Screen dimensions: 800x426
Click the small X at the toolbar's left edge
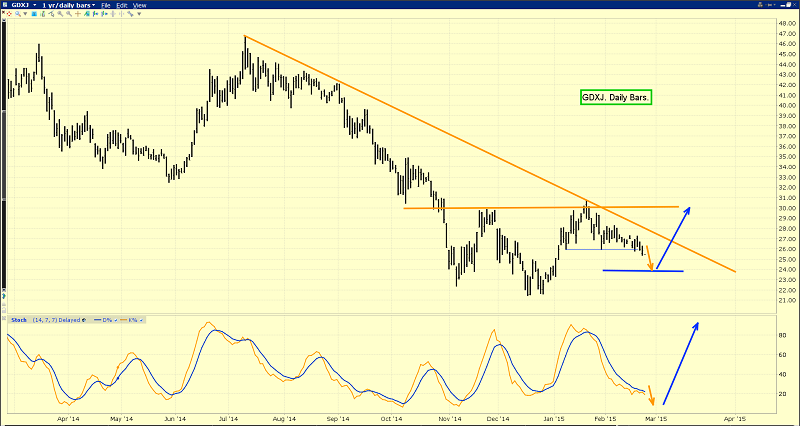(4, 12)
